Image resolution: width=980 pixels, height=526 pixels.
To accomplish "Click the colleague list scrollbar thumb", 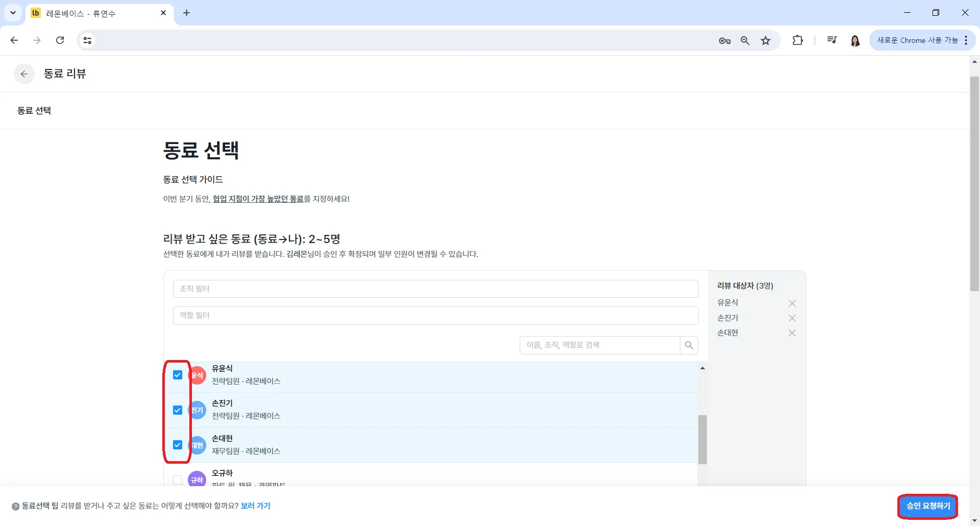I will 703,440.
